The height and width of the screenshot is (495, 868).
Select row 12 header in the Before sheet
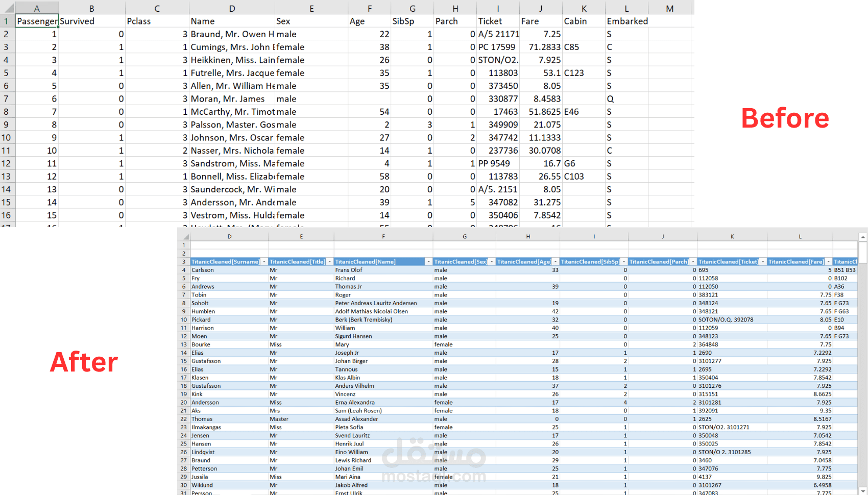[x=7, y=163]
